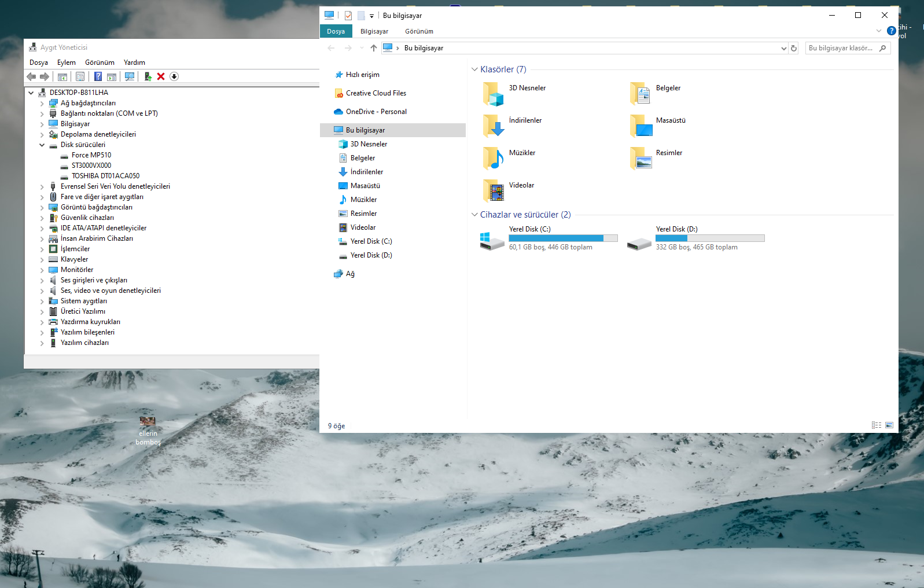Viewport: 924px width, 588px height.
Task: Open Yardım menu in Aygıt Yöneticisi
Action: (134, 63)
